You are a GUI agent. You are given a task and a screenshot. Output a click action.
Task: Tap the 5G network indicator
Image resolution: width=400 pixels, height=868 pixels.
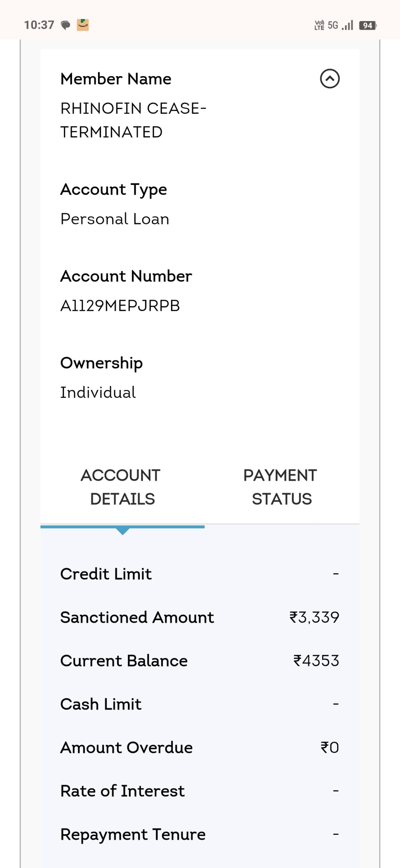333,25
